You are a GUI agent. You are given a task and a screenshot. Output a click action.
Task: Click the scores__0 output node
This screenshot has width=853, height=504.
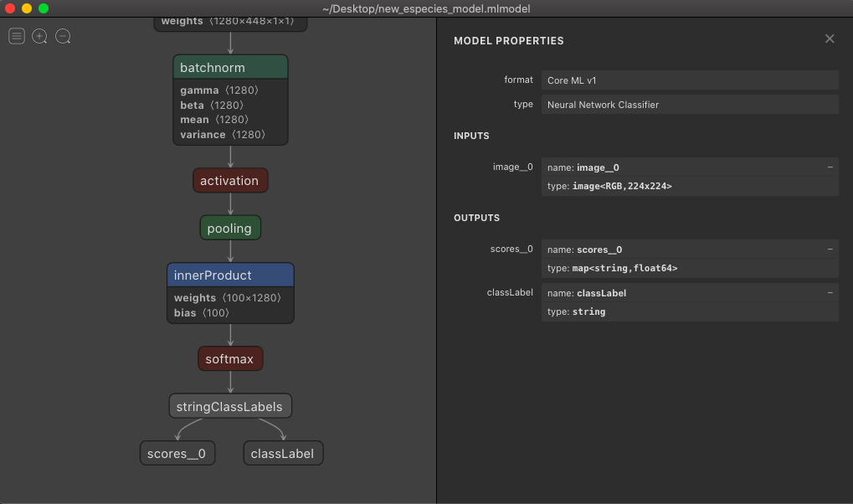(x=177, y=453)
